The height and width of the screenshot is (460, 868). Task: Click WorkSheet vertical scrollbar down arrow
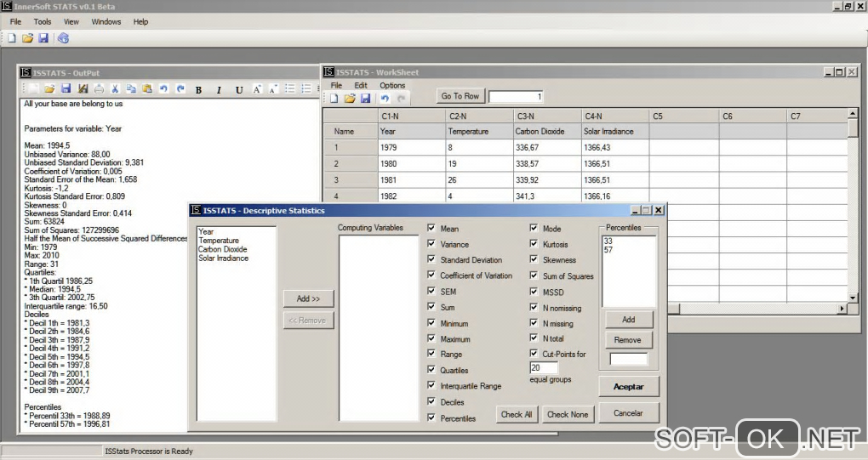click(x=853, y=298)
